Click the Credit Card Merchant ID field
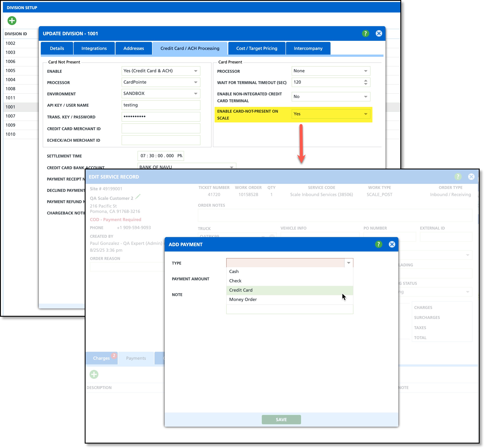This screenshot has width=489, height=448. (161, 129)
